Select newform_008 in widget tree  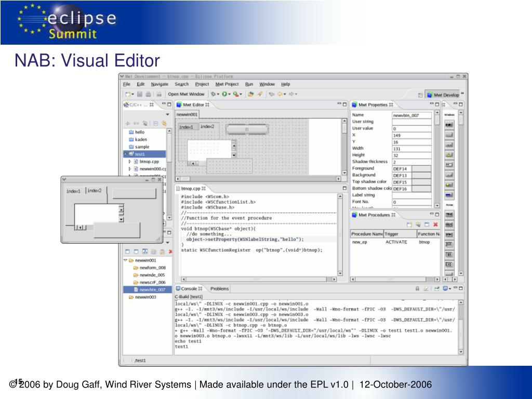[x=150, y=268]
